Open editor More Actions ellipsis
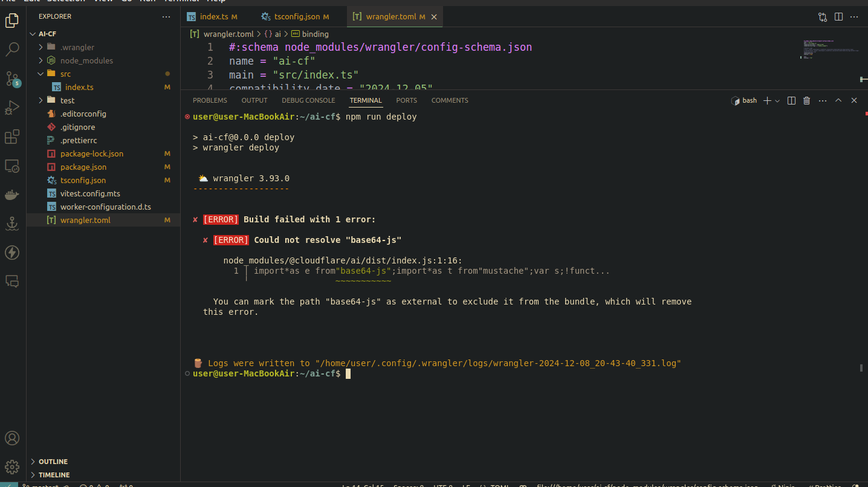This screenshot has height=487, width=868. click(854, 17)
